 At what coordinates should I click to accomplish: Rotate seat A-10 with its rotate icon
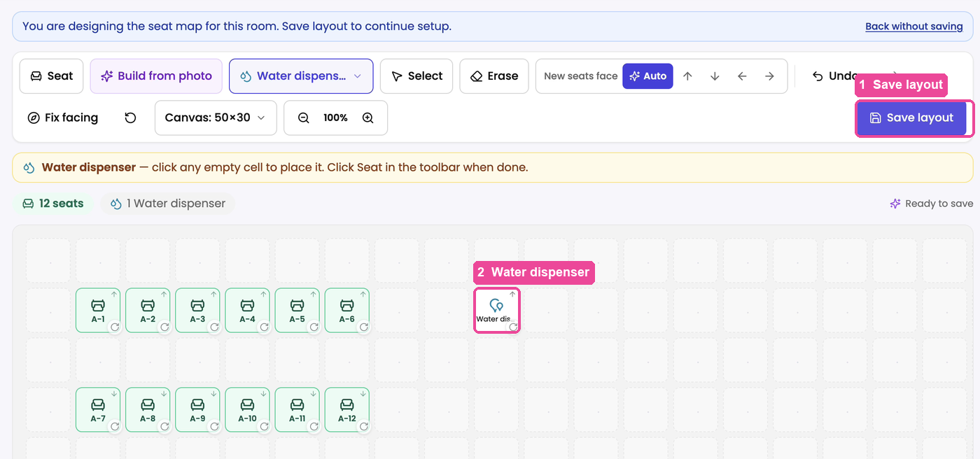coord(264,426)
